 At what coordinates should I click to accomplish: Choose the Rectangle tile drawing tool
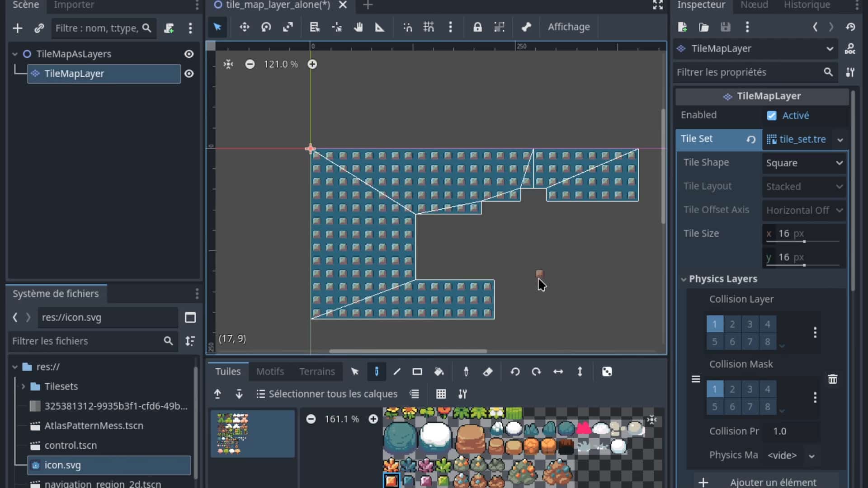[x=417, y=372]
